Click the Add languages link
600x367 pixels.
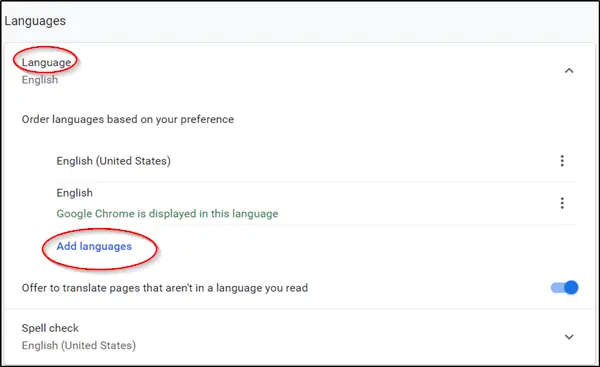94,246
